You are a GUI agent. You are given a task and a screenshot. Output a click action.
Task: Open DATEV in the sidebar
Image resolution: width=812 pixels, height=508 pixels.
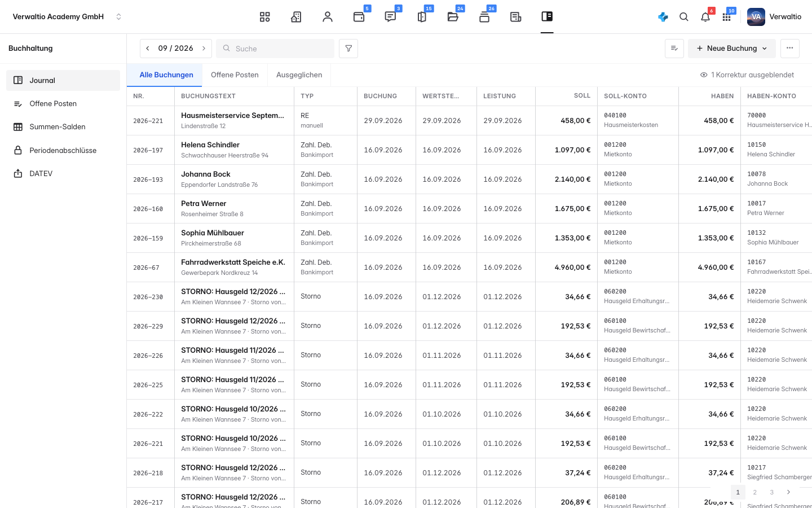tap(63, 174)
